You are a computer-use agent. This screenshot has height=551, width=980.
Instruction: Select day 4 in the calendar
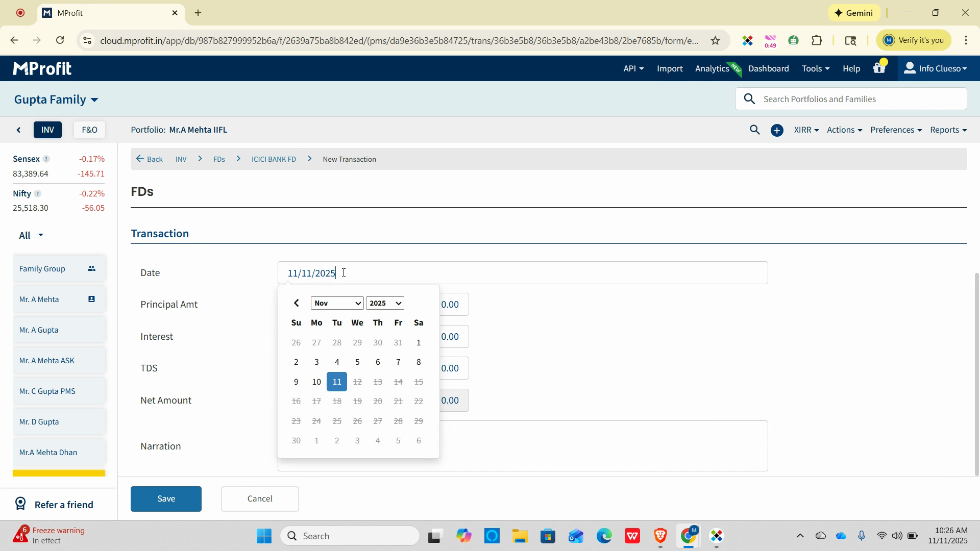coord(337,362)
